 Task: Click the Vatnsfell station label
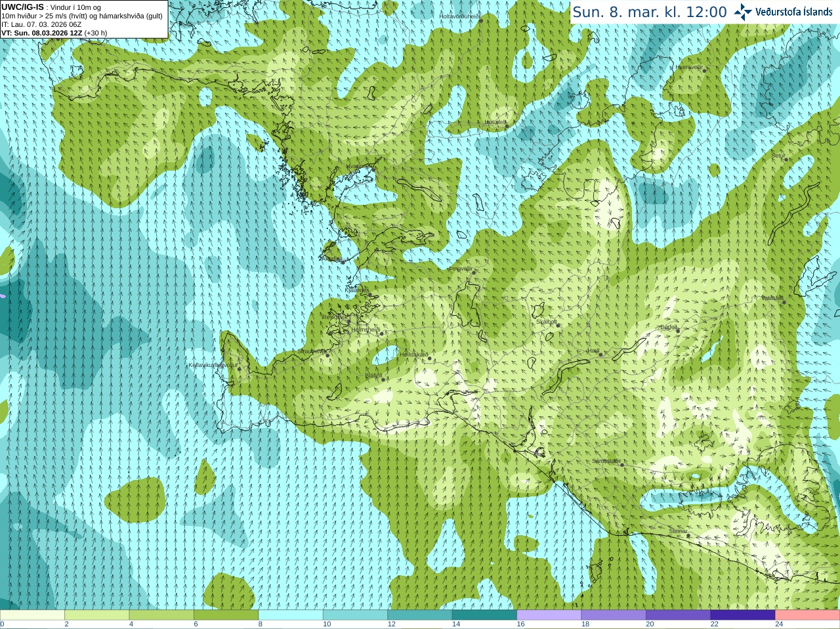point(772,298)
